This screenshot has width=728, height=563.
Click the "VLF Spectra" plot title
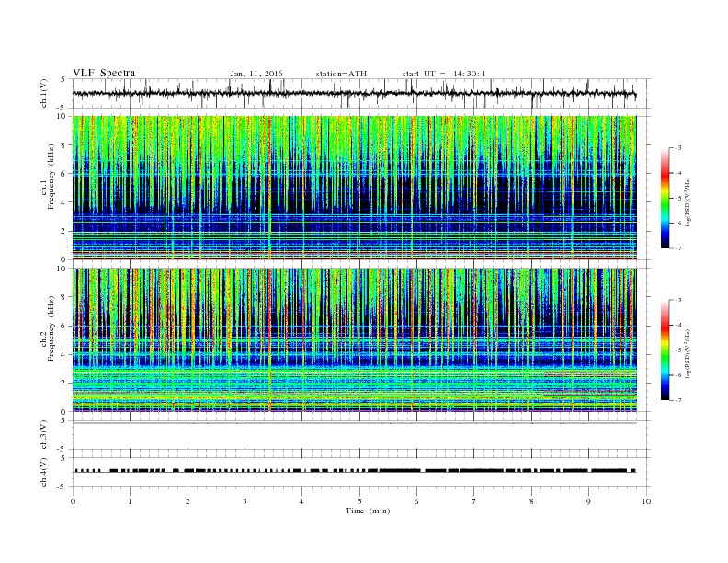tap(104, 73)
